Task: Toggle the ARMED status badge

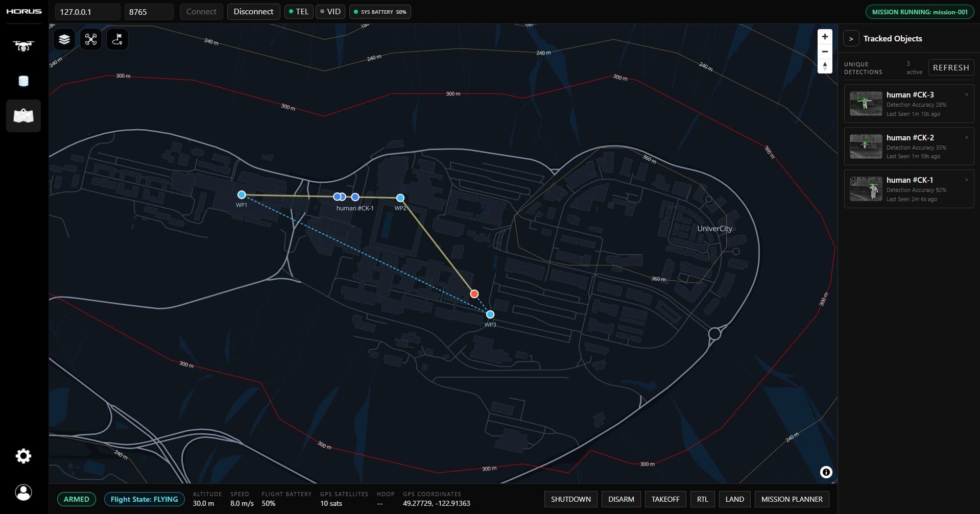Action: [x=77, y=499]
